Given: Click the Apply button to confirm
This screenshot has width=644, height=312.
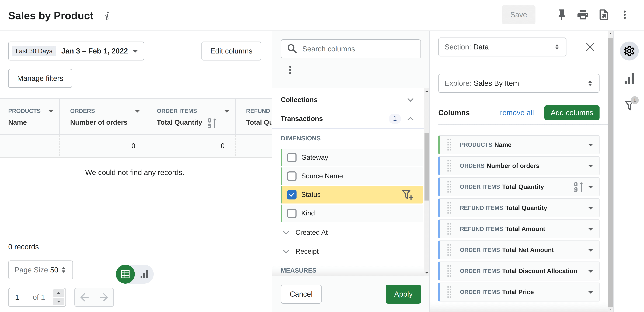Looking at the screenshot, I should pyautogui.click(x=403, y=293).
